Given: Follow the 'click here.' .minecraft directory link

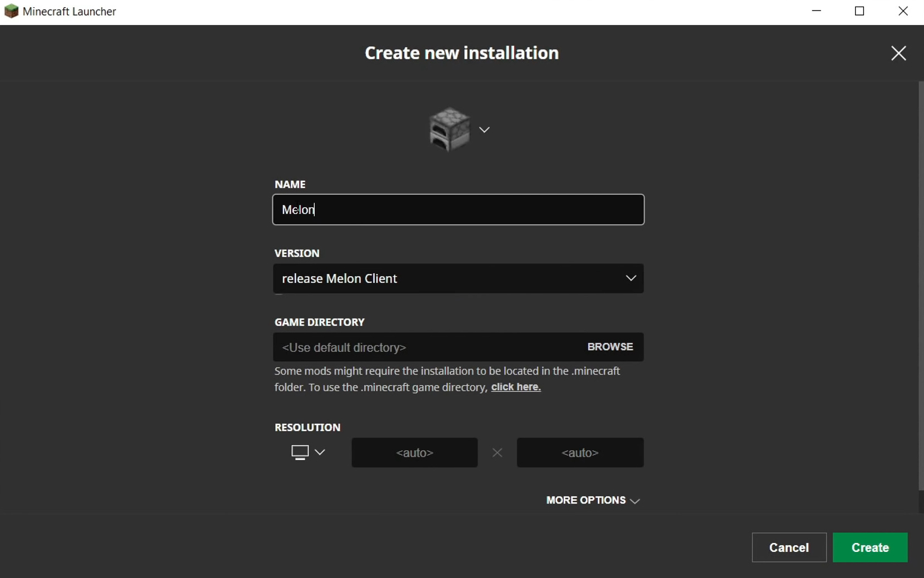Looking at the screenshot, I should [516, 387].
